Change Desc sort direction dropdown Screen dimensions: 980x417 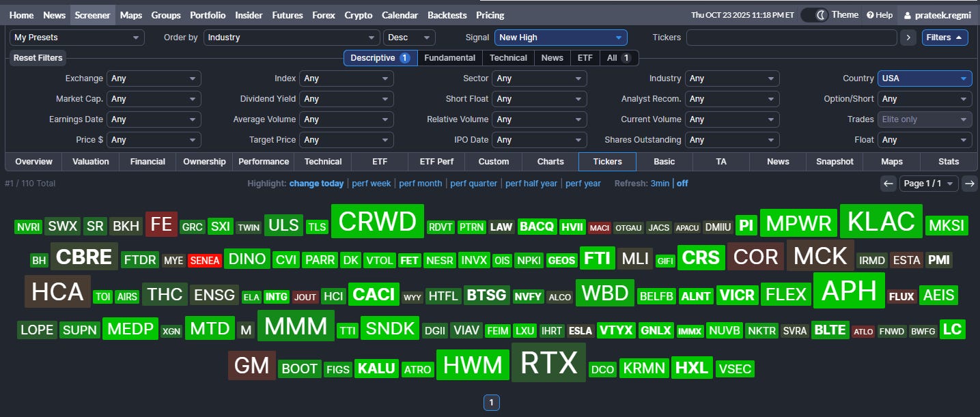[409, 38]
